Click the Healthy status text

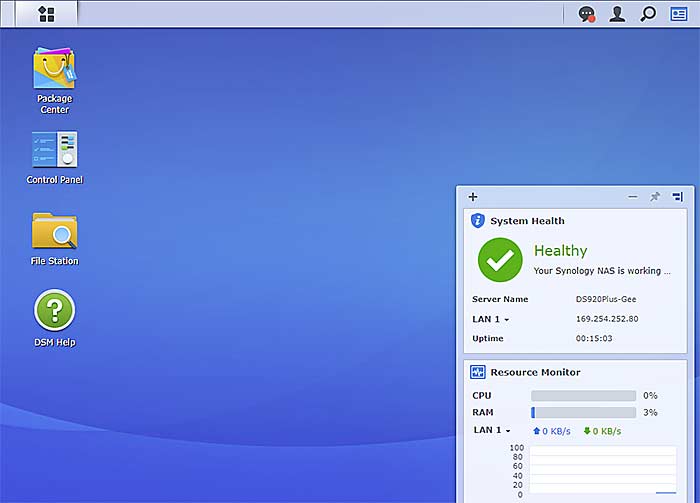click(x=561, y=251)
